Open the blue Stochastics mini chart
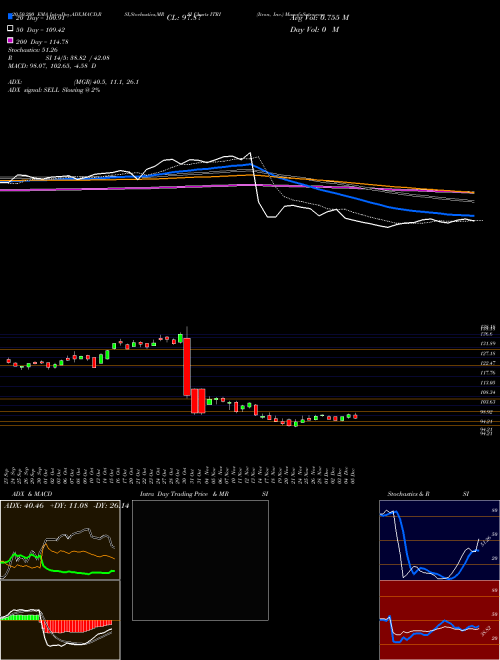The width and height of the screenshot is (500, 660). click(x=439, y=540)
